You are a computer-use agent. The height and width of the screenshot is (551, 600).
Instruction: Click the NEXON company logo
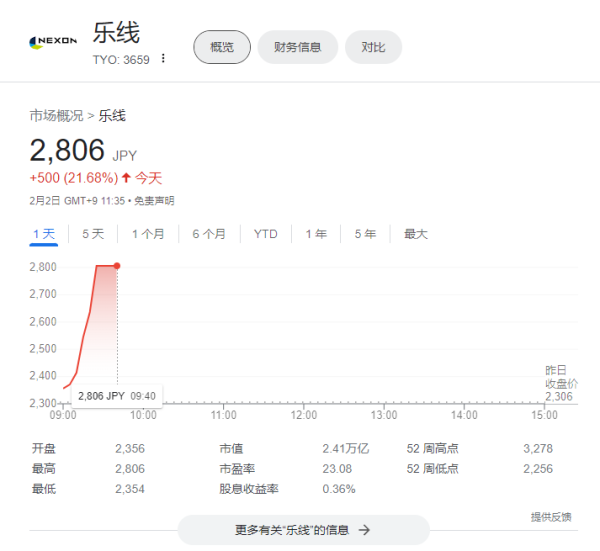(x=53, y=42)
